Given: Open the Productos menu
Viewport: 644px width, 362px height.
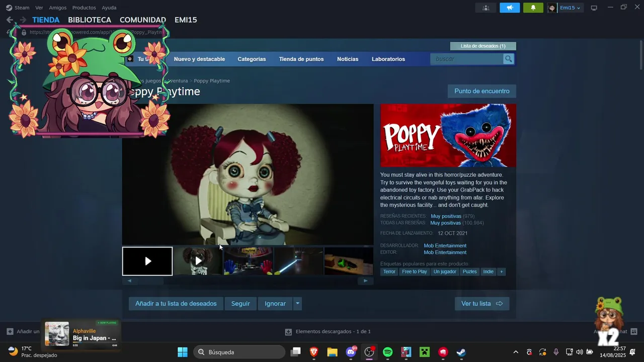Looking at the screenshot, I should [x=84, y=8].
